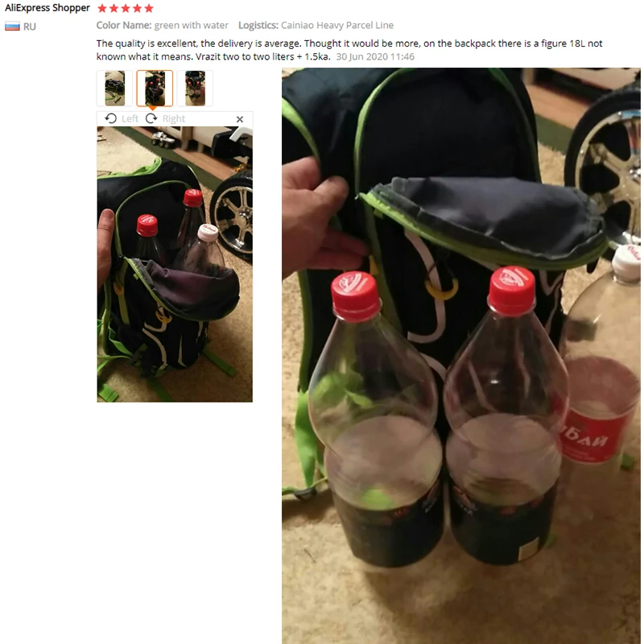The height and width of the screenshot is (644, 644).
Task: Click the rotate left arrow icon
Action: [x=110, y=118]
